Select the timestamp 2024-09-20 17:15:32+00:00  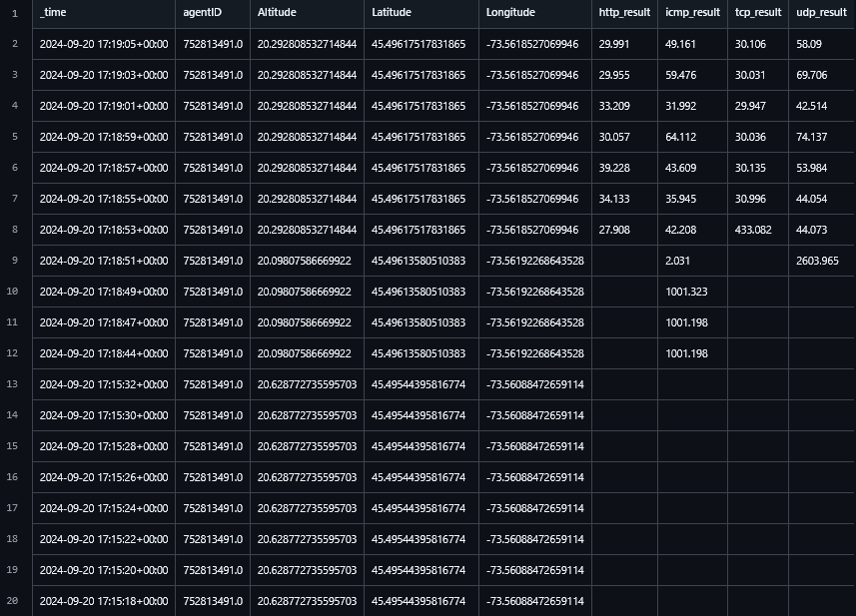[104, 384]
